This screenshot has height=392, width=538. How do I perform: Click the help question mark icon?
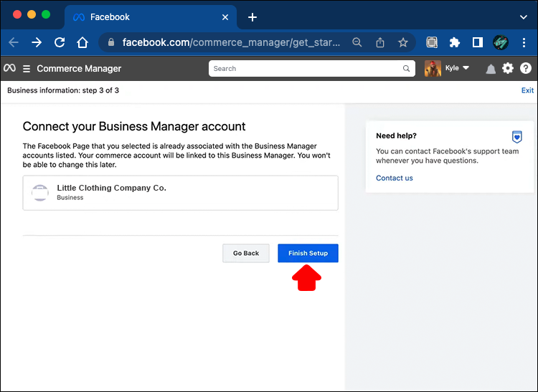click(526, 69)
